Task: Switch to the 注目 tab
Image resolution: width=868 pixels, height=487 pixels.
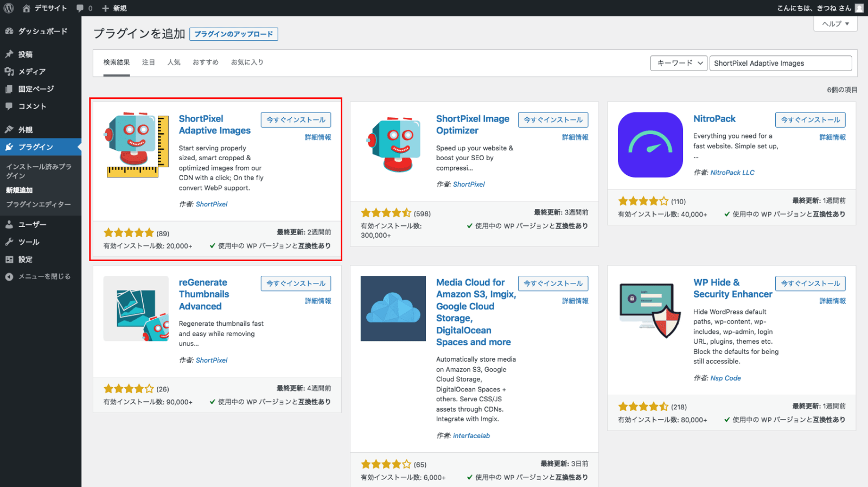Action: 149,62
